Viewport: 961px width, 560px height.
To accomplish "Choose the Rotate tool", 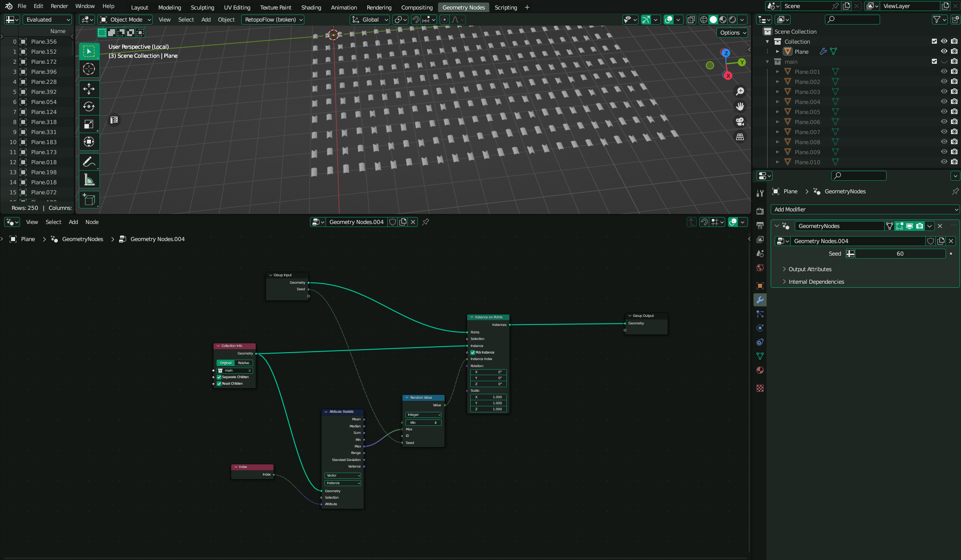I will coord(89,106).
